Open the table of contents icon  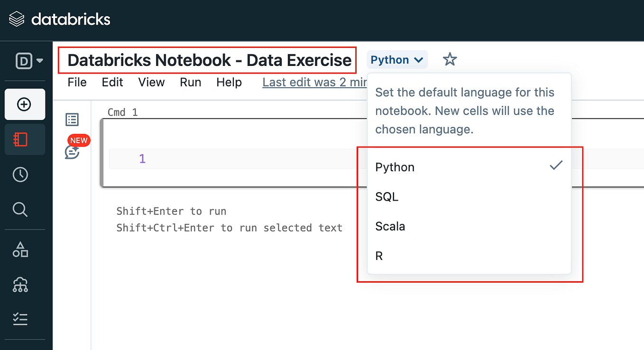(x=72, y=120)
